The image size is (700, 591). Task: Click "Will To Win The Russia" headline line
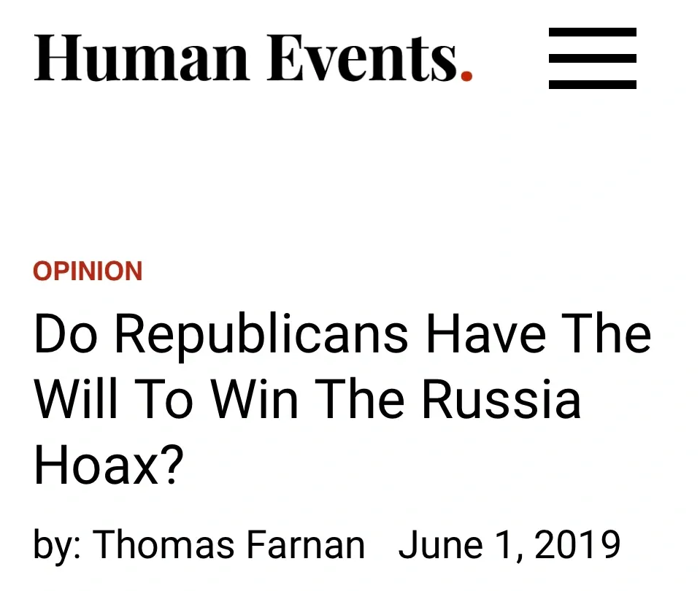[x=307, y=400]
